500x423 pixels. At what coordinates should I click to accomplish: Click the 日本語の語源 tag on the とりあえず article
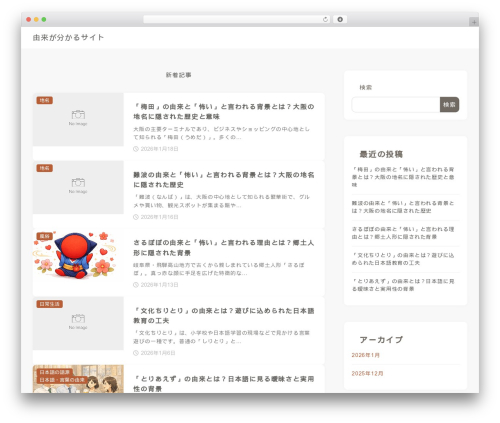55,372
